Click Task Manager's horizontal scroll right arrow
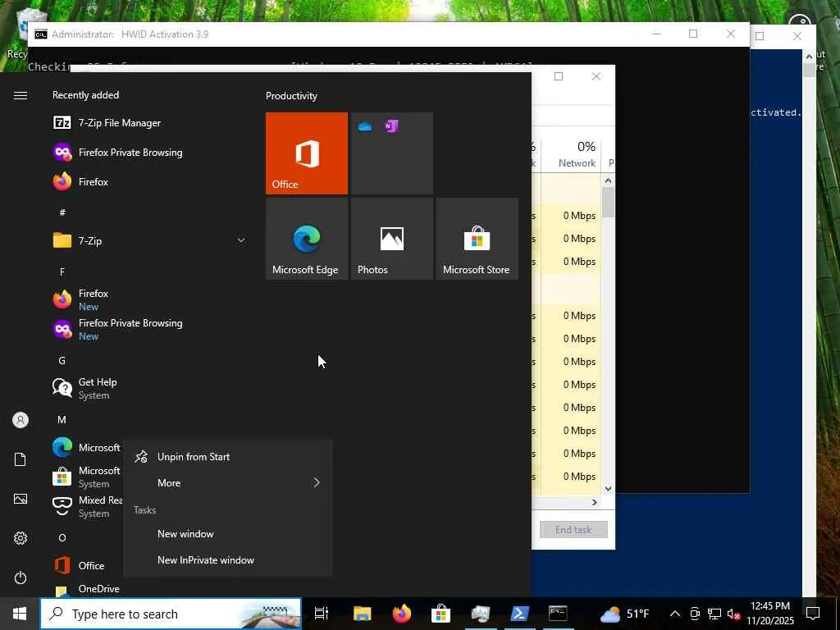 pyautogui.click(x=594, y=502)
